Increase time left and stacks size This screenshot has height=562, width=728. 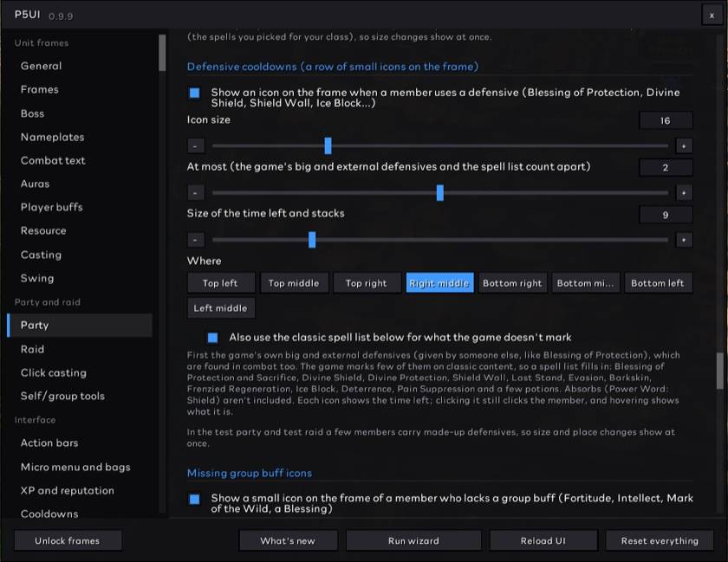(x=684, y=240)
